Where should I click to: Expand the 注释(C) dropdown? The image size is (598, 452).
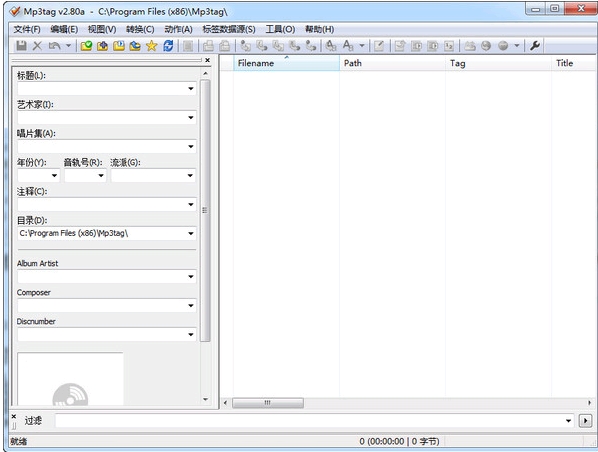(191, 204)
